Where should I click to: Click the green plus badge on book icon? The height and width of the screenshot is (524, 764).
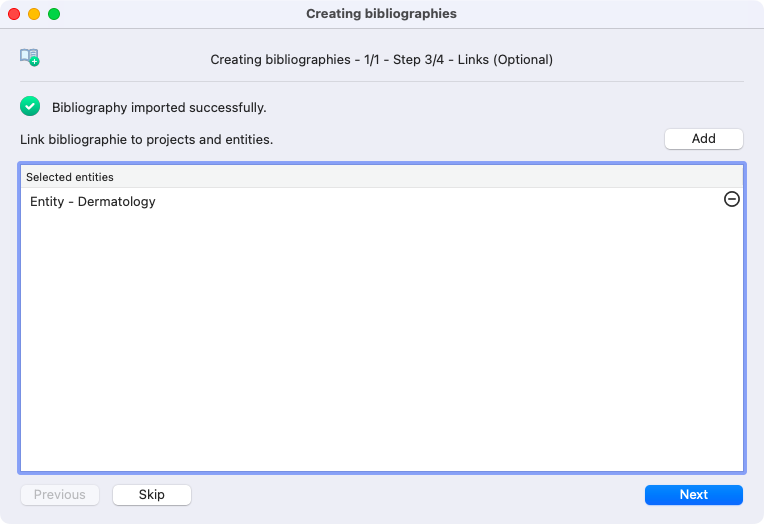(35, 61)
